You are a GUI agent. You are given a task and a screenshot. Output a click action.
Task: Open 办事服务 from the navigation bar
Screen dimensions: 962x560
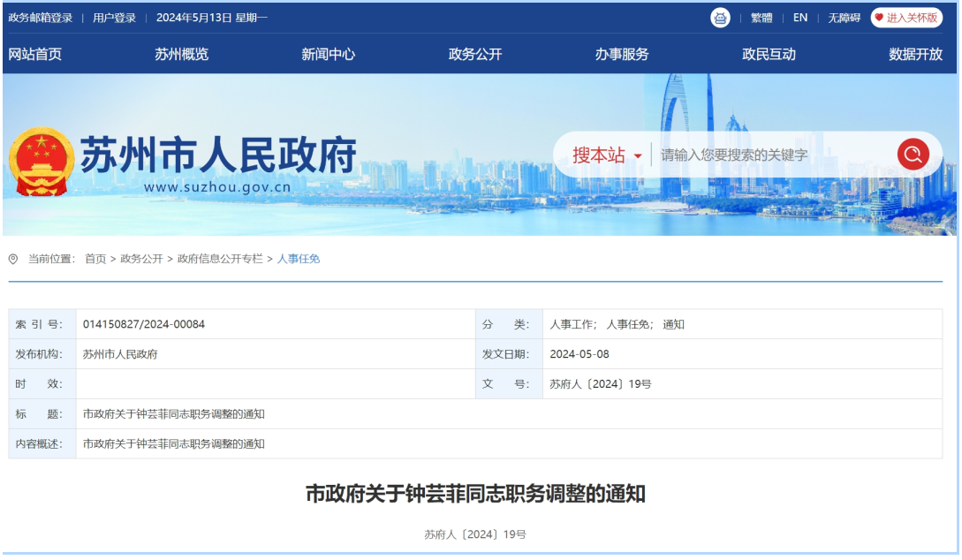pos(622,54)
